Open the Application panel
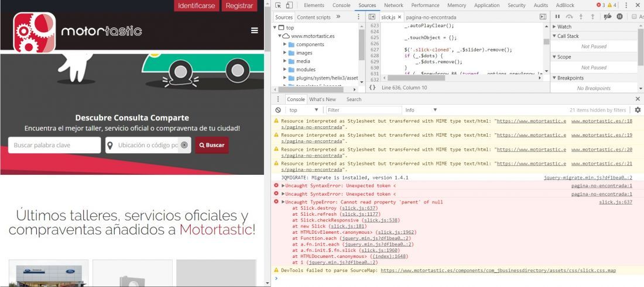Image resolution: width=644 pixels, height=287 pixels. (x=487, y=5)
